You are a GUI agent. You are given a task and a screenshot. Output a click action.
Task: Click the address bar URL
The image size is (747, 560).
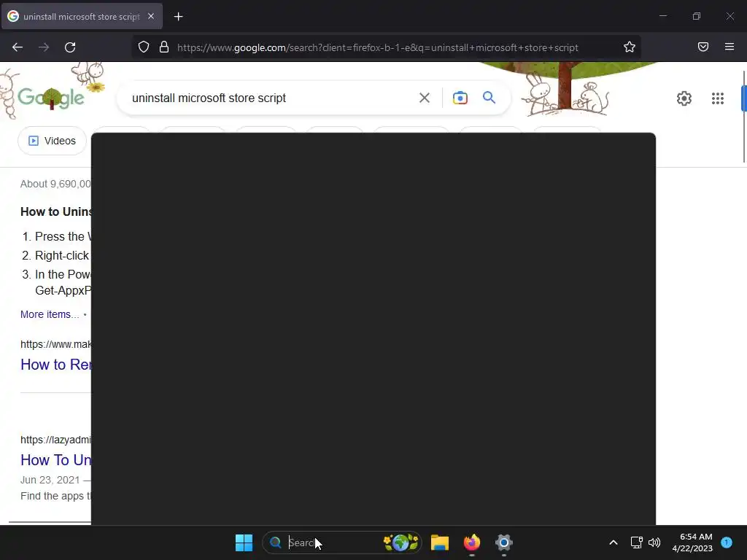(377, 47)
